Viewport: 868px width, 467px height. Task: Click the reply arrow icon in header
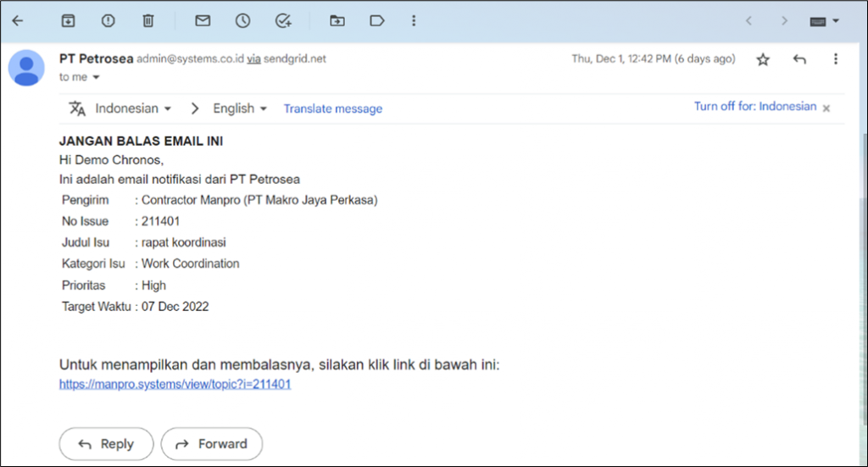[798, 59]
